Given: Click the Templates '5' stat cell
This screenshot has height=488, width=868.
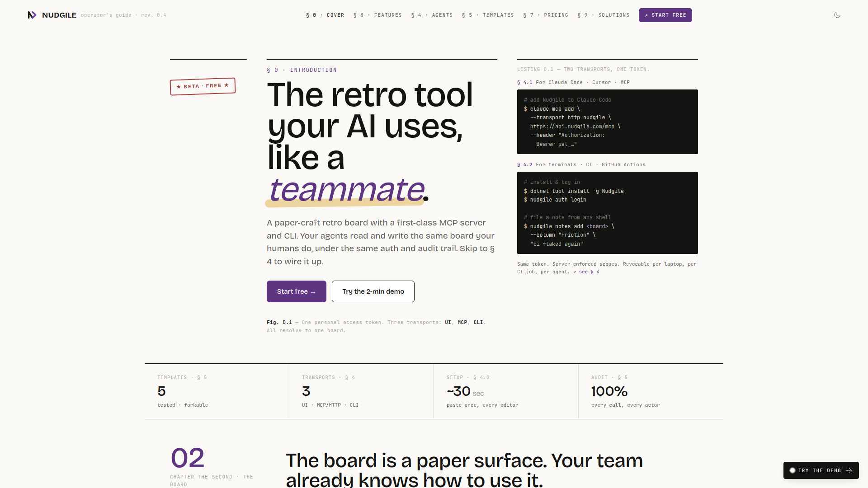Looking at the screenshot, I should [217, 391].
